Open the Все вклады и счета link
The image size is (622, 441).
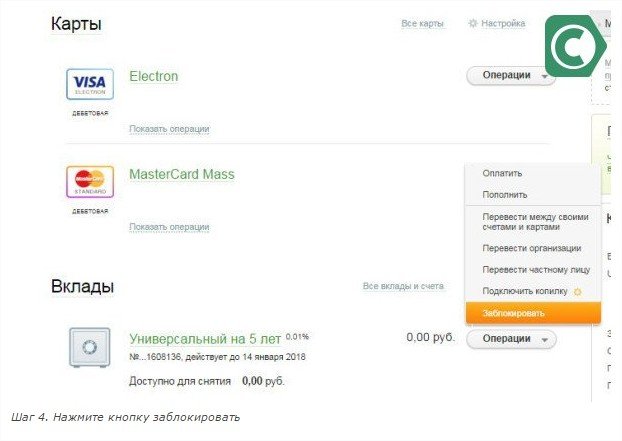[x=403, y=287]
